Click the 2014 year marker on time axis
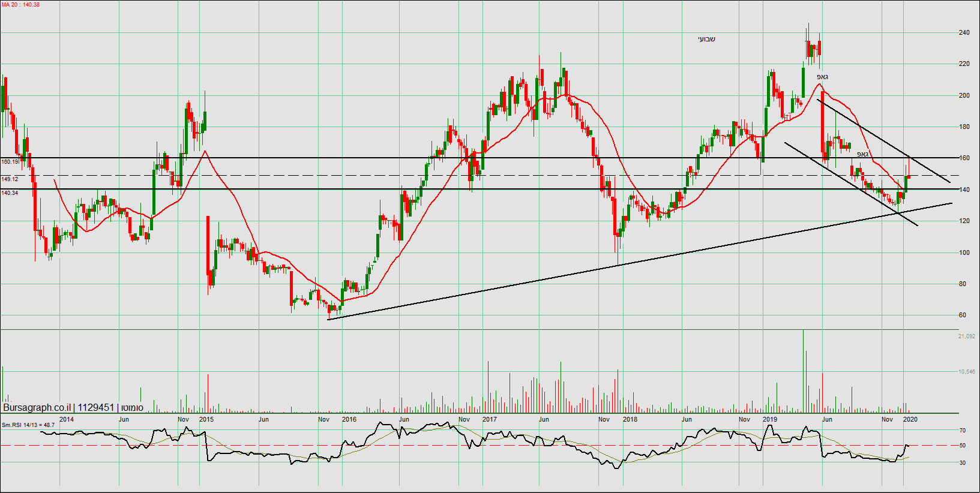Viewport: 980px width, 493px height. (x=67, y=419)
